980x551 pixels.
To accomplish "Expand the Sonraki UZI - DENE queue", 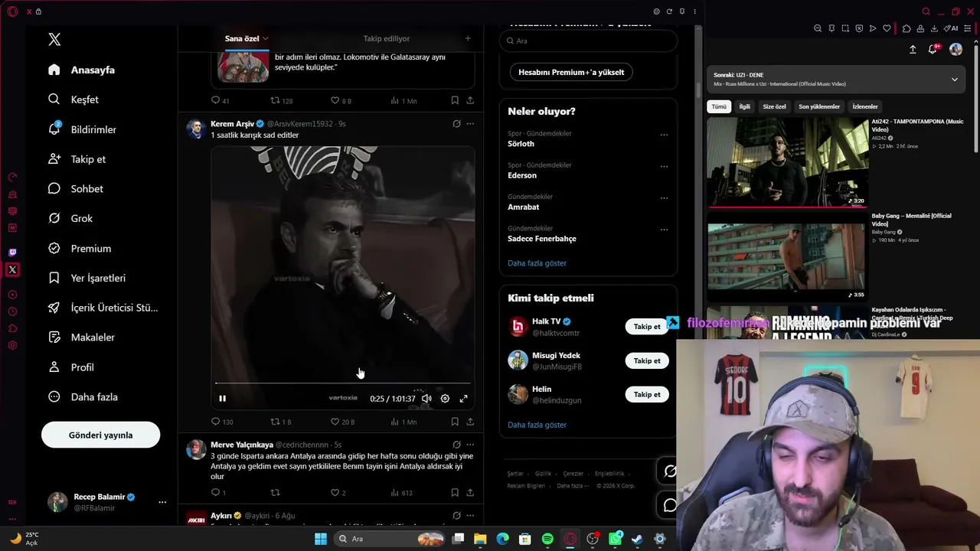I will (x=954, y=80).
